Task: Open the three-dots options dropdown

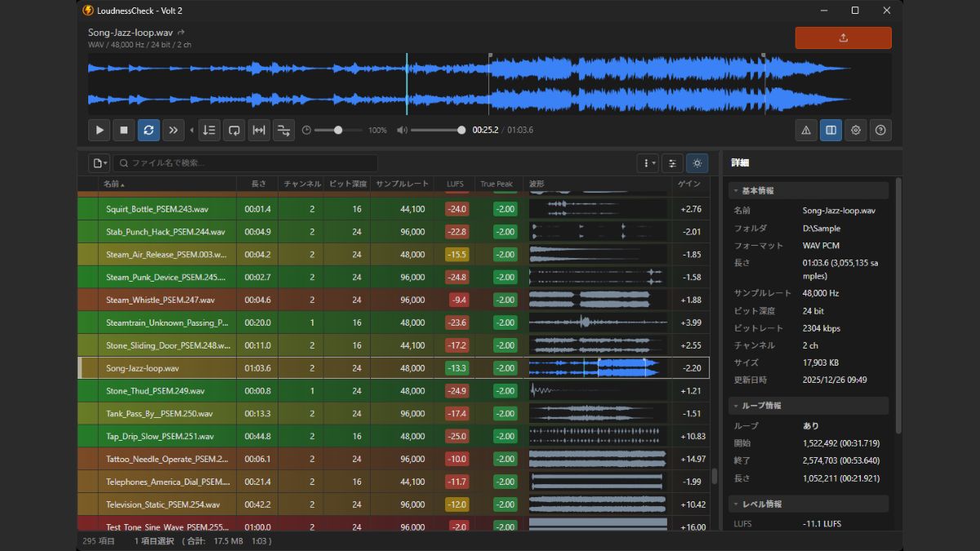Action: point(648,163)
